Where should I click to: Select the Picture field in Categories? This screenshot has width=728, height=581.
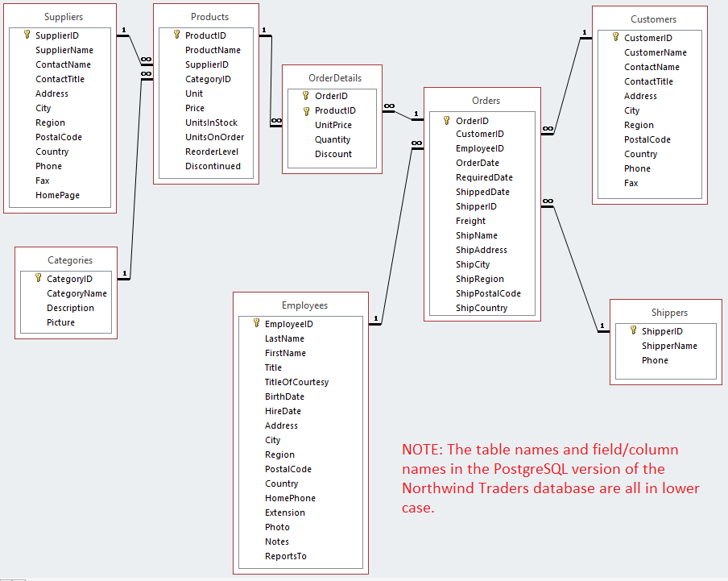pyautogui.click(x=60, y=322)
